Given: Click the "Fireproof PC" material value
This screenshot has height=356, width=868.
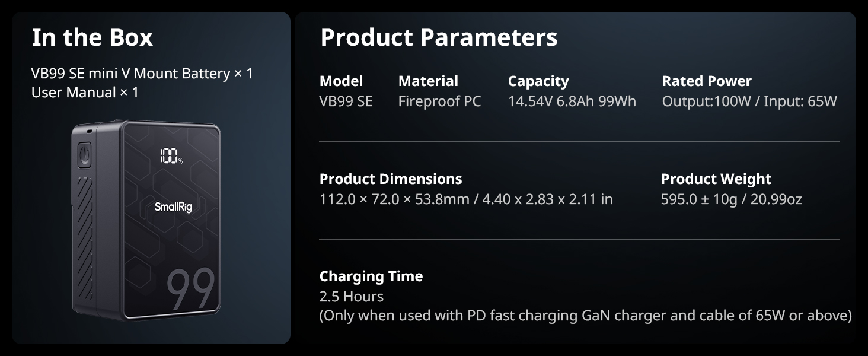Looking at the screenshot, I should [439, 101].
